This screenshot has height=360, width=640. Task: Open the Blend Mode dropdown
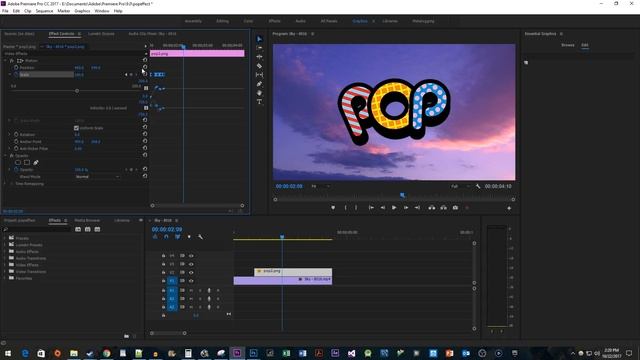pos(97,177)
